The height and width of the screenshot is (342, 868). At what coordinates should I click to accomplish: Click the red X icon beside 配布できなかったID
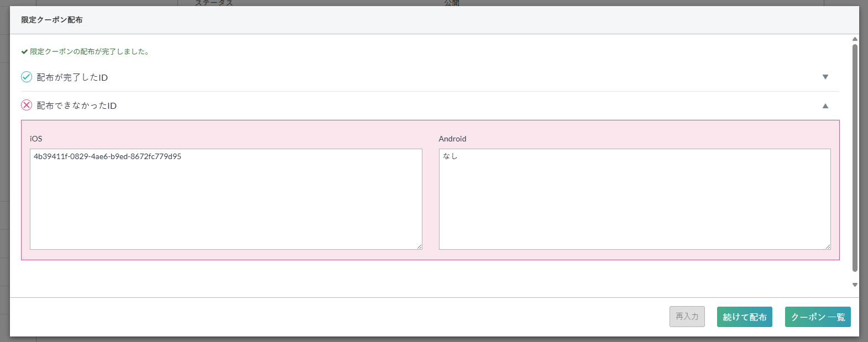27,105
